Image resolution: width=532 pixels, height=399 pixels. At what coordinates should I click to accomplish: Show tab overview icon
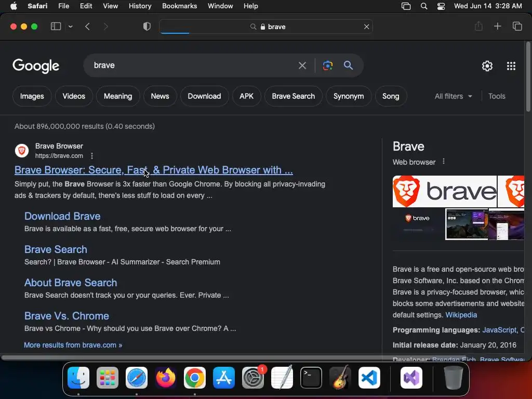(517, 26)
